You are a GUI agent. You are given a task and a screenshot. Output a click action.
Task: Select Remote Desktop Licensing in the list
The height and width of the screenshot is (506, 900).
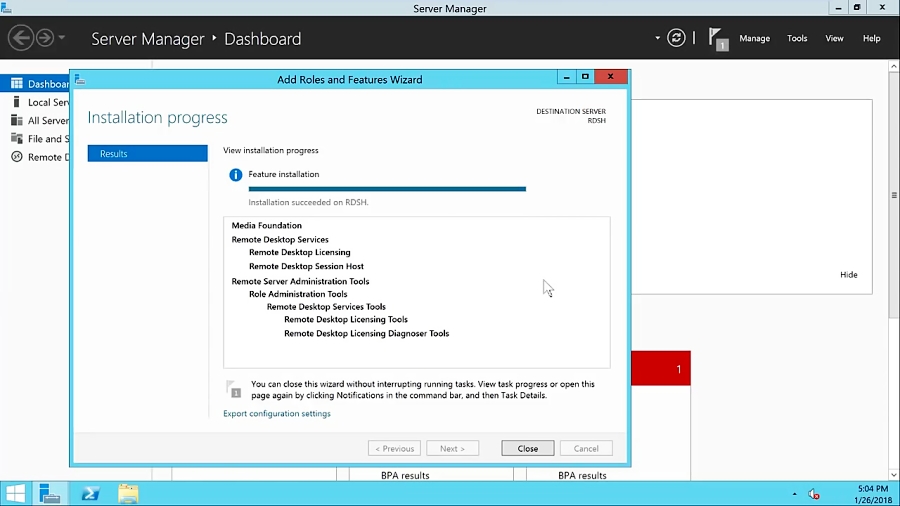pos(300,252)
